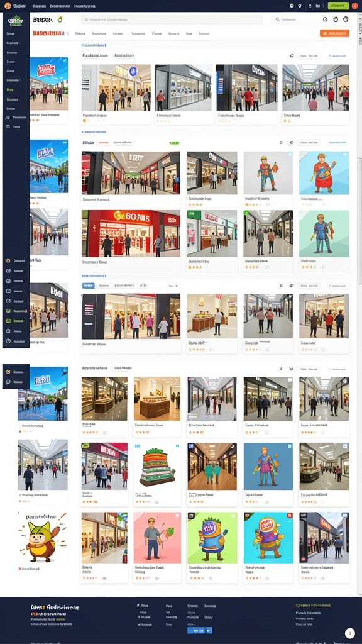Select the blue active filter tab in third section
Image resolution: width=362 pixels, height=644 pixels.
[x=88, y=286]
